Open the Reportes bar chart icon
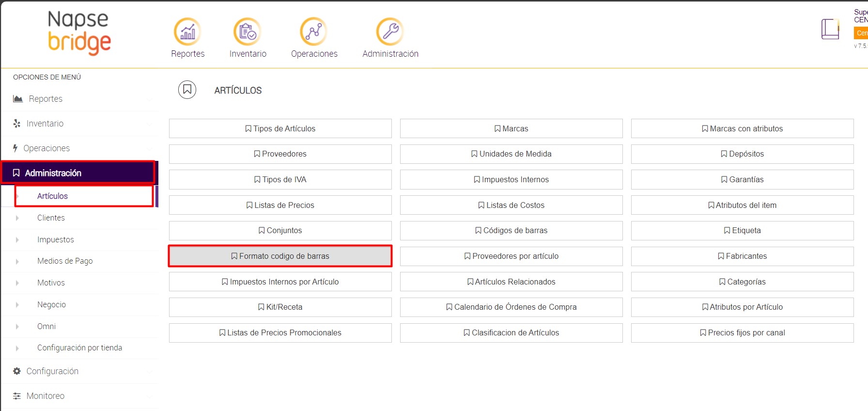Screen dimensions: 868x411 click(x=187, y=32)
